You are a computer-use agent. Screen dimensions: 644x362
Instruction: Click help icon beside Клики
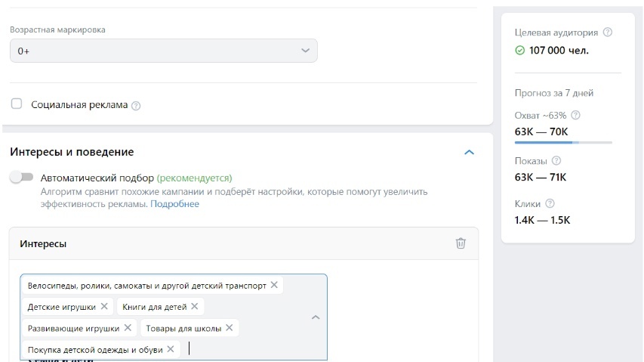click(550, 203)
